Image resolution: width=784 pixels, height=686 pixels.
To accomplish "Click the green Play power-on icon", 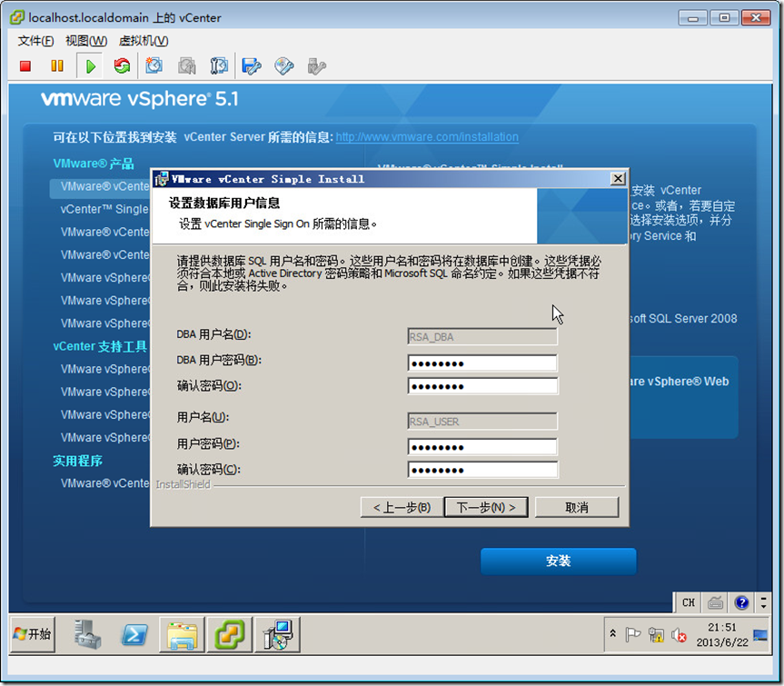I will point(90,66).
